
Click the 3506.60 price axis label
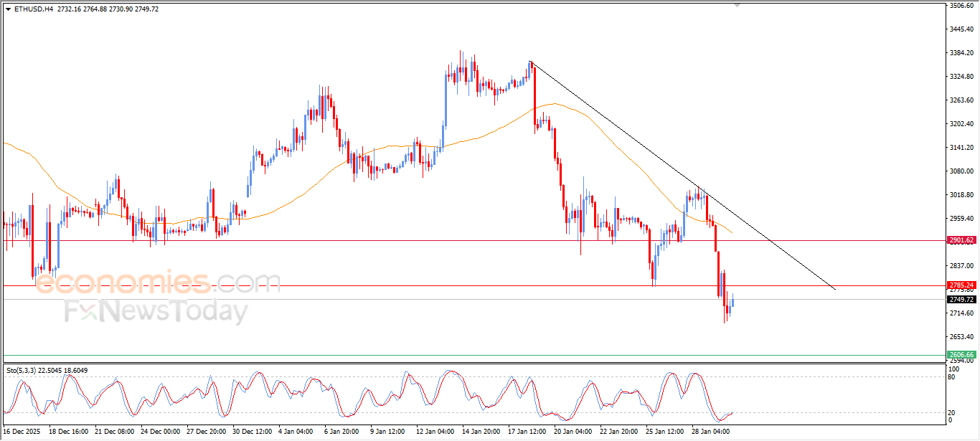(x=961, y=6)
